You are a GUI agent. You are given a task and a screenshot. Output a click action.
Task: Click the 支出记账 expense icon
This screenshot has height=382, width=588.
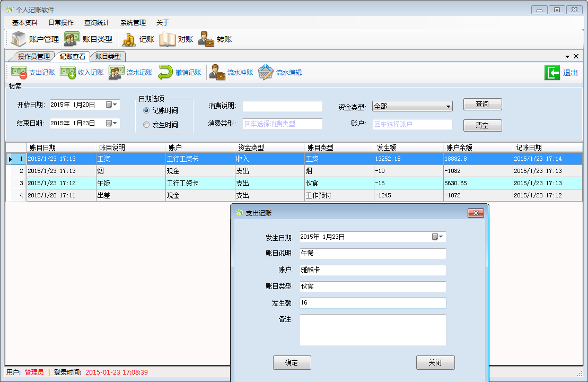[20, 73]
